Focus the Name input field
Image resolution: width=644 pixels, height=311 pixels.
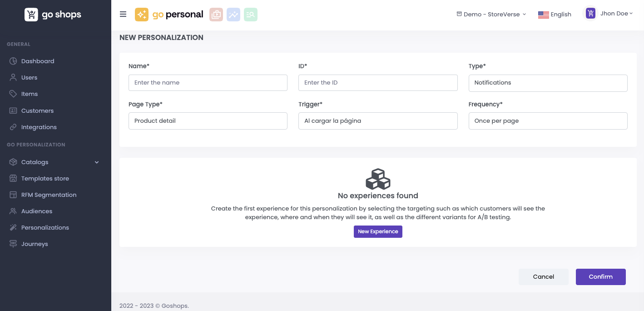pyautogui.click(x=208, y=83)
